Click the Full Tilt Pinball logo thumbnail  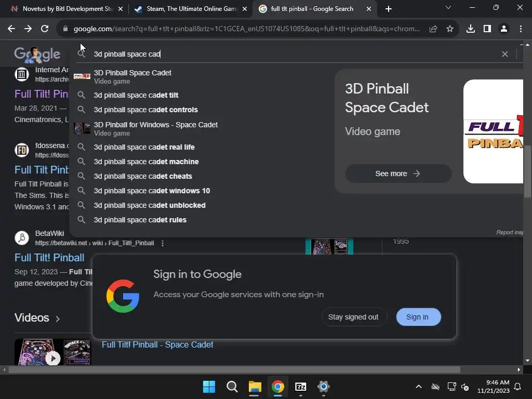tap(494, 131)
